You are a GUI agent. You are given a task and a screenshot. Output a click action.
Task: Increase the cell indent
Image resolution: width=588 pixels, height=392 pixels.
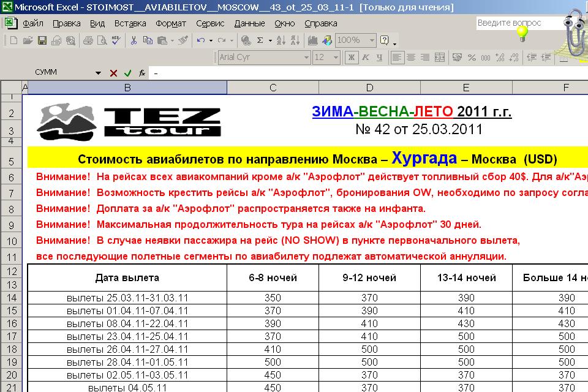coord(546,58)
